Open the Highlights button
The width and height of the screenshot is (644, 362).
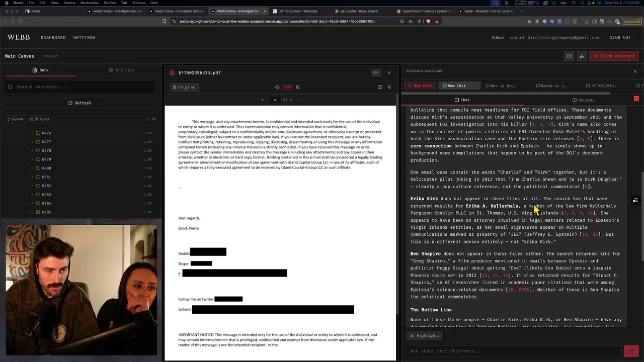425,335
